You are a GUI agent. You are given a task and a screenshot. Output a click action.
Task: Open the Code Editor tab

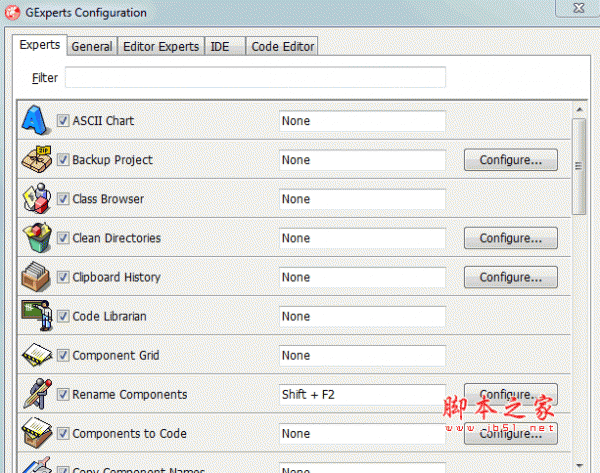[x=282, y=47]
